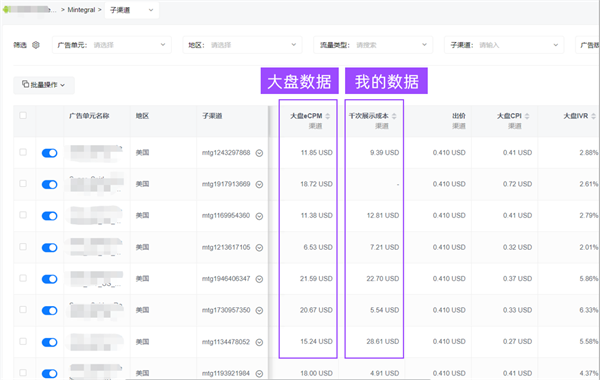Expand the 流量类型 search dropdown
Screen dimensions: 600x380
tap(373, 45)
